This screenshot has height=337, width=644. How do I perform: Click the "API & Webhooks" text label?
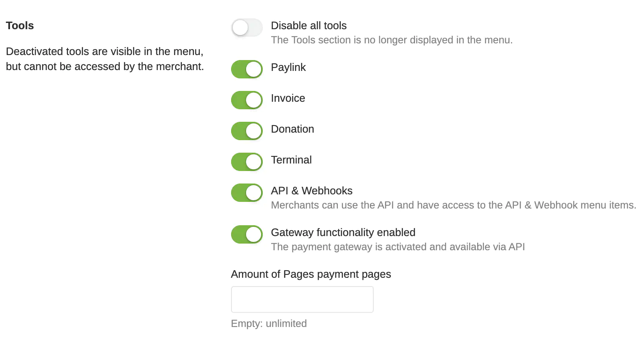[312, 191]
